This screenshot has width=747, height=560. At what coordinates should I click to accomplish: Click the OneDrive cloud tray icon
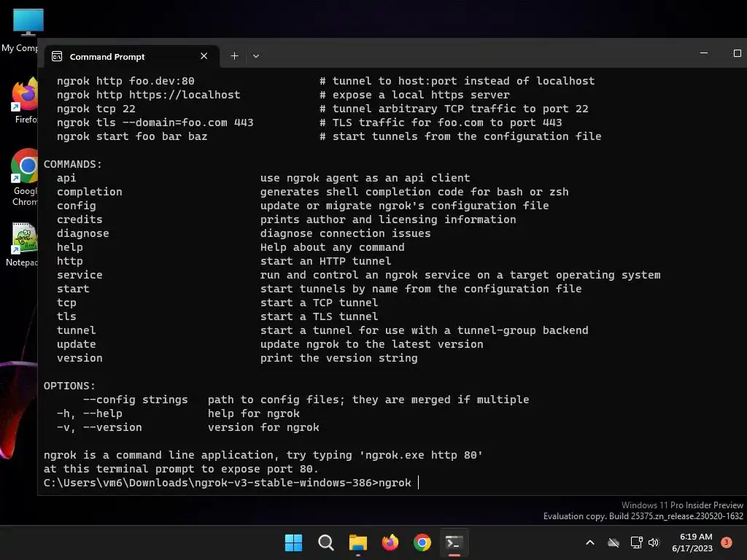pos(614,542)
